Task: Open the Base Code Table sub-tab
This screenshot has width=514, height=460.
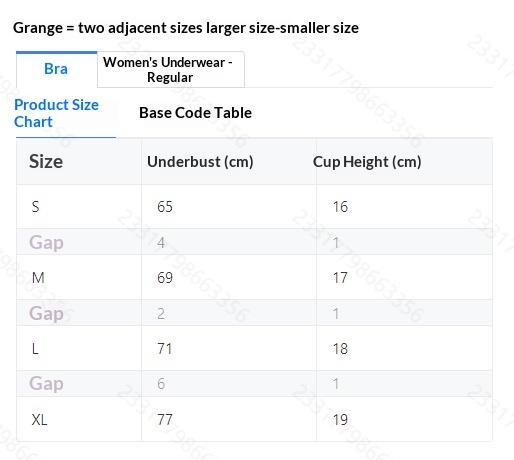Action: click(x=195, y=113)
